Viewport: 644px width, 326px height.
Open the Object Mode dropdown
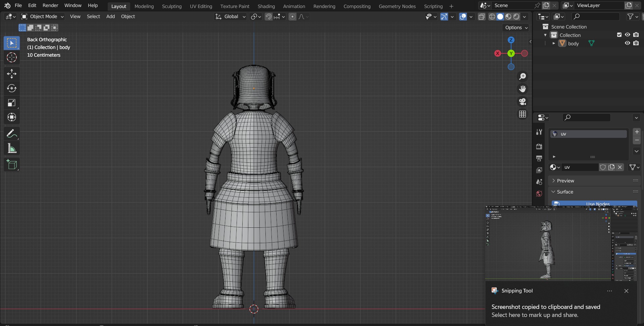click(42, 16)
